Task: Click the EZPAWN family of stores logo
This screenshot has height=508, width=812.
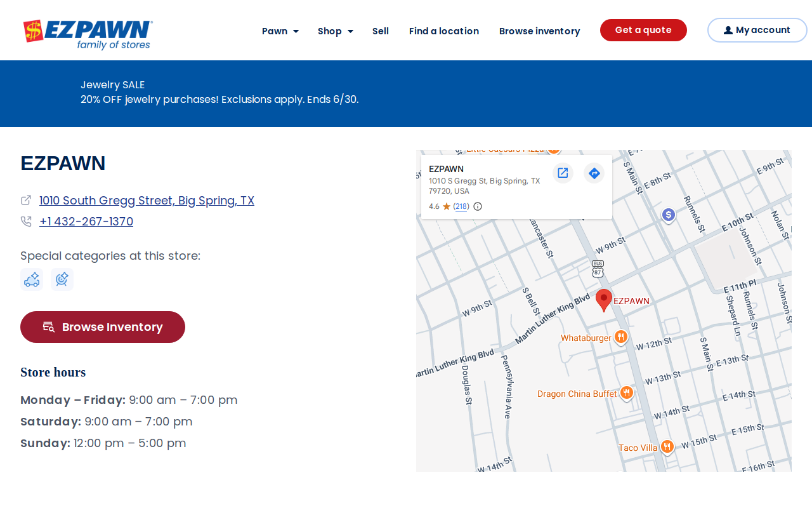Action: pos(88,34)
